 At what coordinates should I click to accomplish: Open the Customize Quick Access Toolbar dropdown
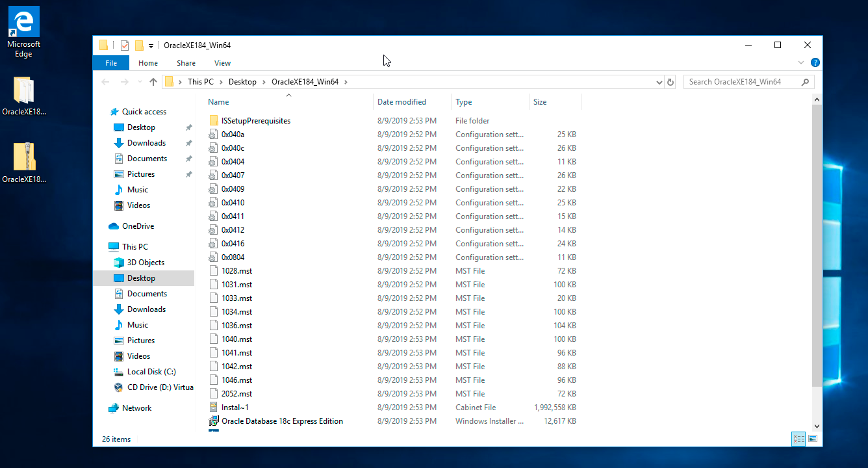(x=151, y=45)
